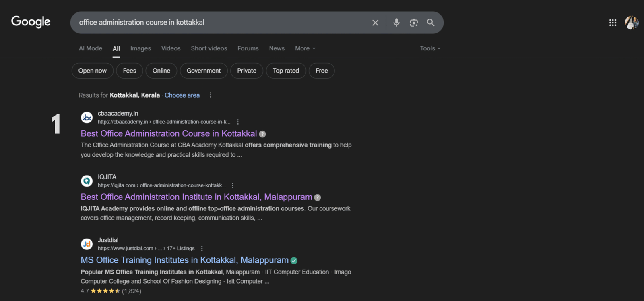Click the Justdial site name
This screenshot has width=644, height=301.
pyautogui.click(x=108, y=240)
